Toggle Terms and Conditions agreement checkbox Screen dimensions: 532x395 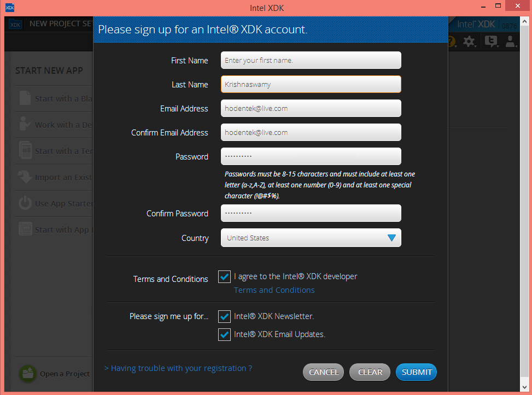point(224,276)
